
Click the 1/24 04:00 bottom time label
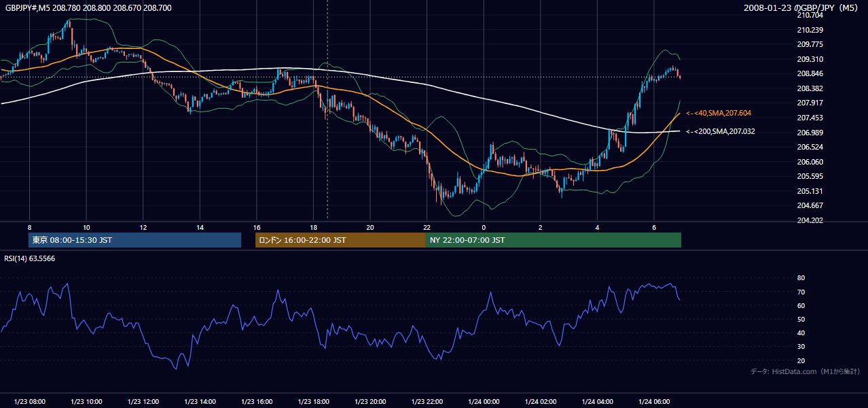[x=597, y=402]
